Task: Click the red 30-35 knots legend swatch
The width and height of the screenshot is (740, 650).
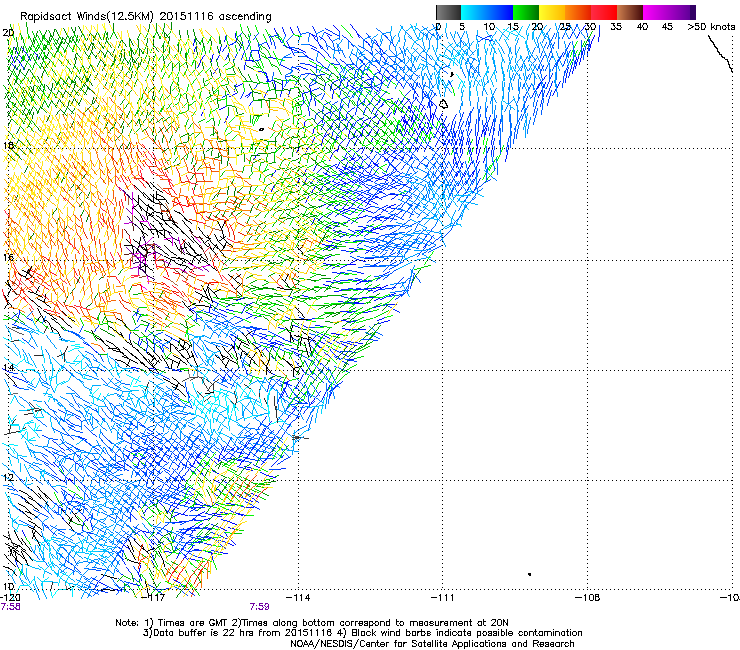Action: point(604,12)
